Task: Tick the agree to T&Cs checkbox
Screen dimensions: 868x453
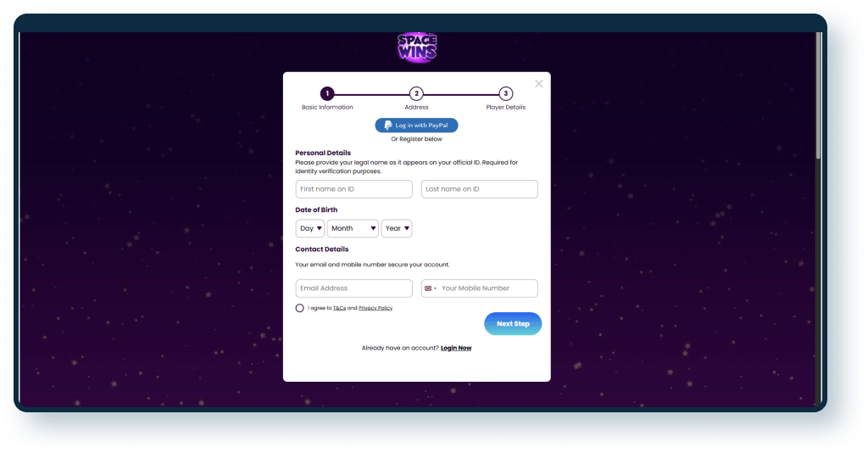Action: pos(300,308)
